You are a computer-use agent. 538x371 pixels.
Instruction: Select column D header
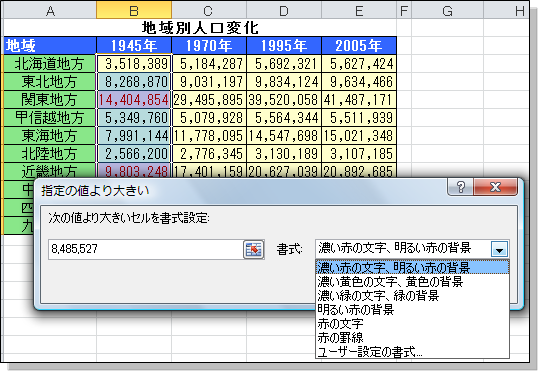tap(284, 10)
